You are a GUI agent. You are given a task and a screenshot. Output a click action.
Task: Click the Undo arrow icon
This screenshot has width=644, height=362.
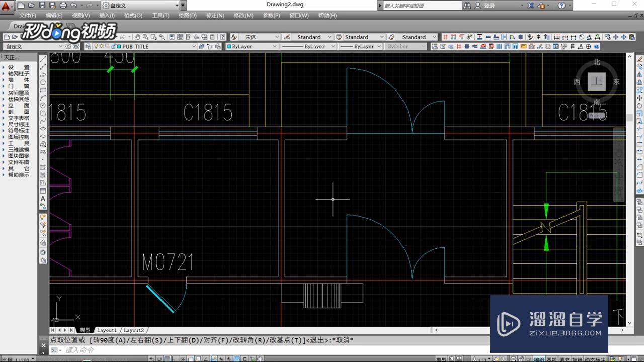(x=74, y=5)
